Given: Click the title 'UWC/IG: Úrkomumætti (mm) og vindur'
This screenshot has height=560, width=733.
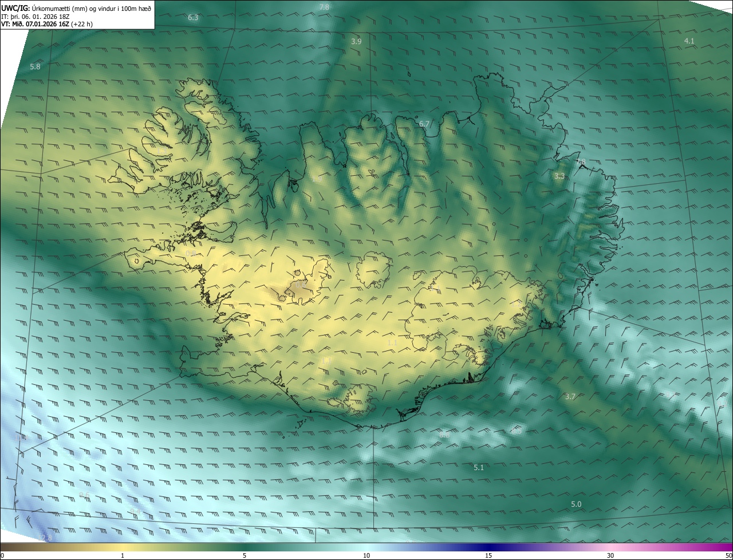Looking at the screenshot, I should pos(76,7).
